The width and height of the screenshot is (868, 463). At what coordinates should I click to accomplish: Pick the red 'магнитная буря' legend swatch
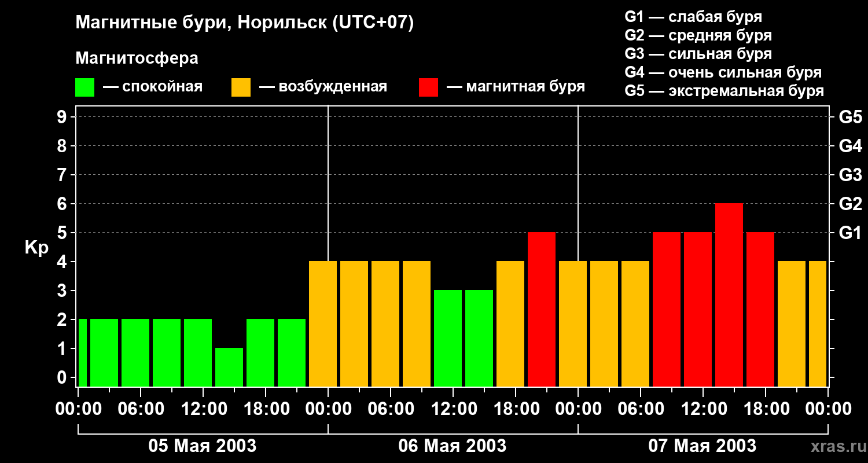pyautogui.click(x=428, y=87)
